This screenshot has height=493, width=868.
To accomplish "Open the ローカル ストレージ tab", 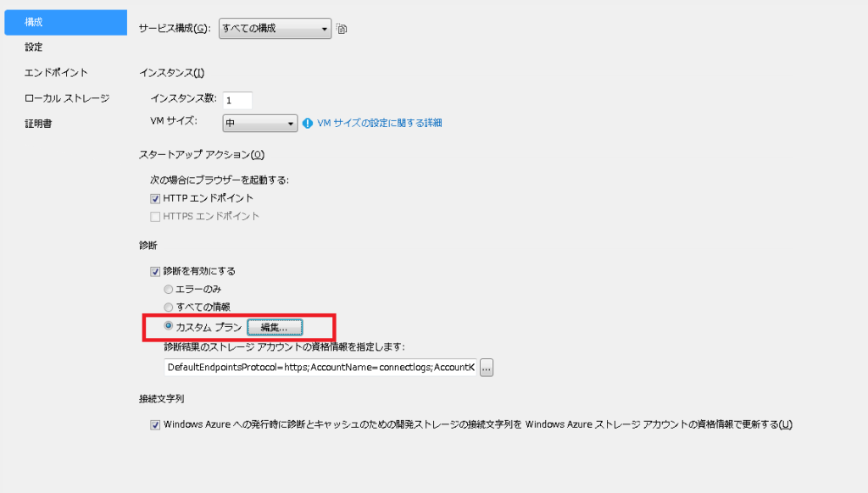I will click(67, 98).
